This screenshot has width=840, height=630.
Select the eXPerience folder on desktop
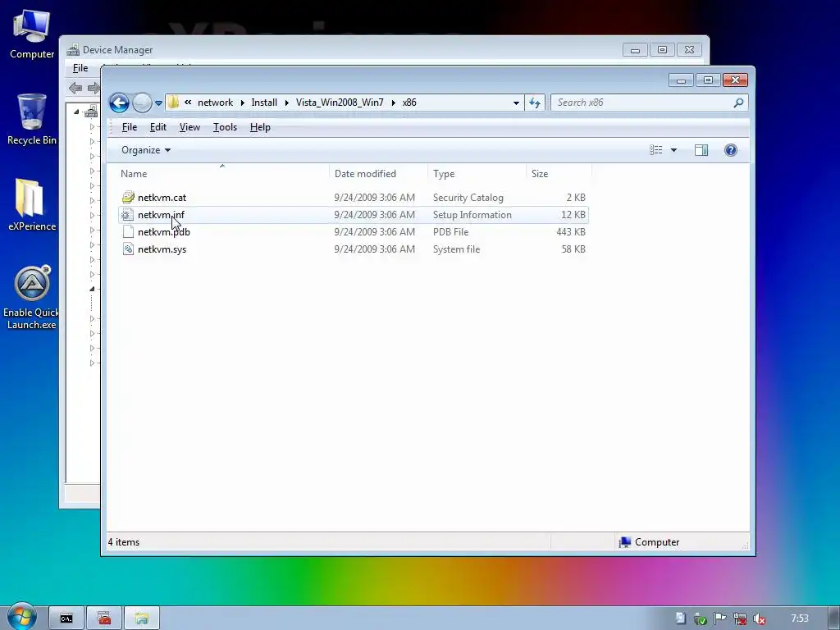[32, 204]
